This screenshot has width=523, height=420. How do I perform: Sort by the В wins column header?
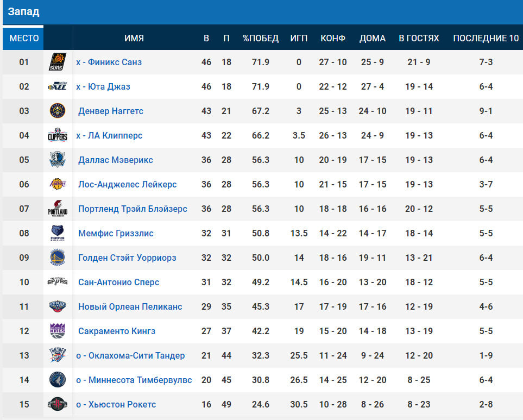[x=206, y=39]
